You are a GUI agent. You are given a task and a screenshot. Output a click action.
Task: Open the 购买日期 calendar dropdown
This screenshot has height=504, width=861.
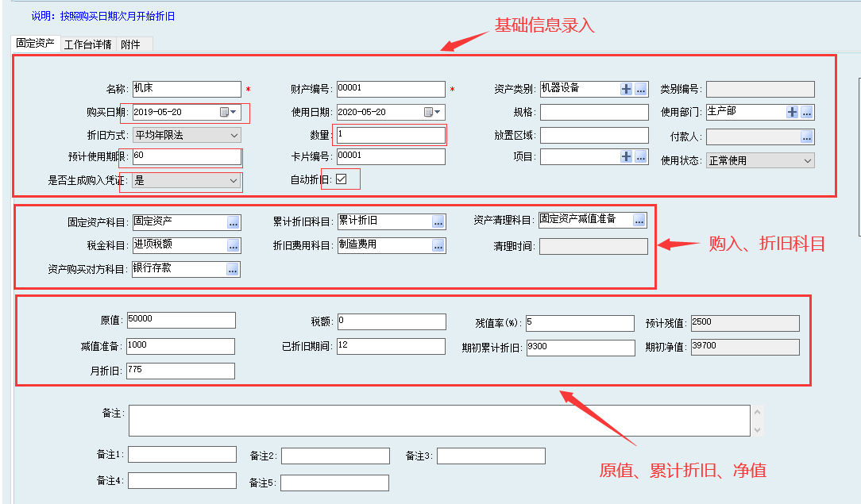pyautogui.click(x=229, y=113)
